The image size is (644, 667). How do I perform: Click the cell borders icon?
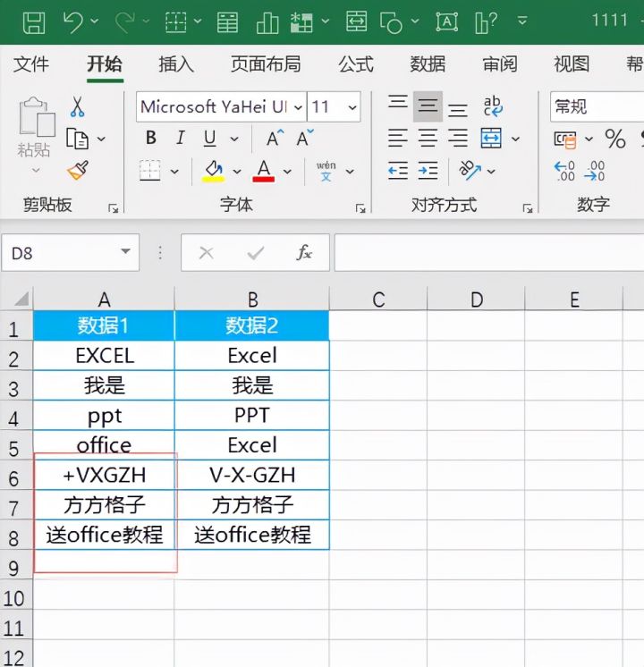point(150,171)
